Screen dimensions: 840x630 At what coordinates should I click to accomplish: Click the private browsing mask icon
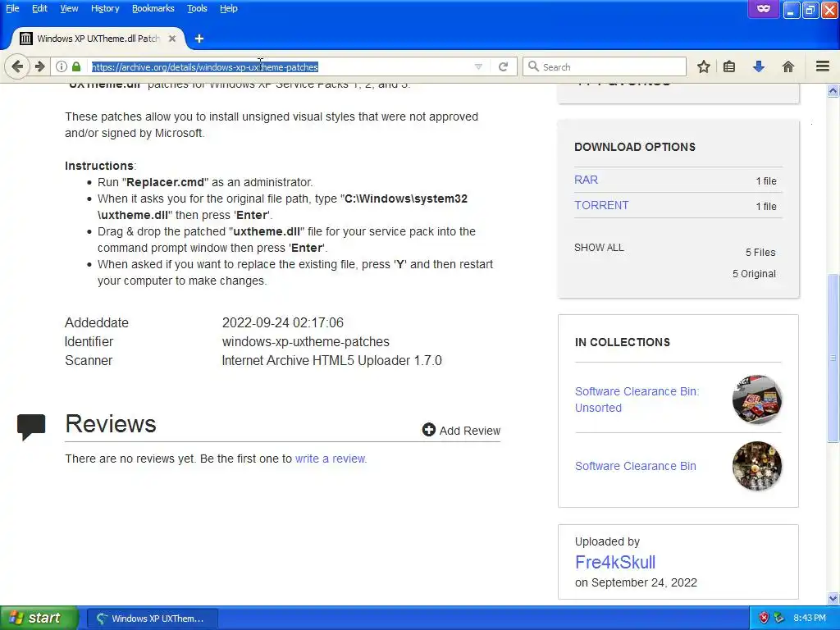[764, 9]
